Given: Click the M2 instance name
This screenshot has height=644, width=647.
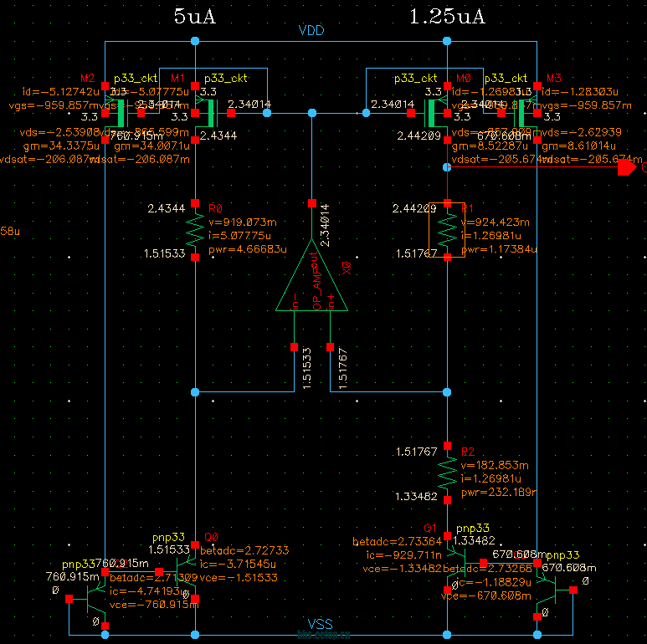Looking at the screenshot, I should click(x=88, y=78).
